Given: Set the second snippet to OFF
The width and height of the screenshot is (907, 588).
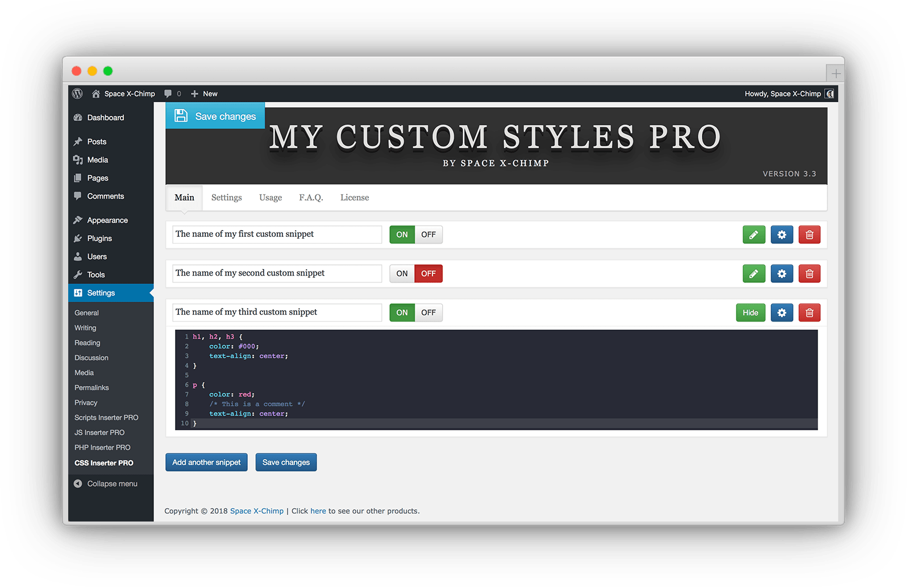Looking at the screenshot, I should point(428,274).
